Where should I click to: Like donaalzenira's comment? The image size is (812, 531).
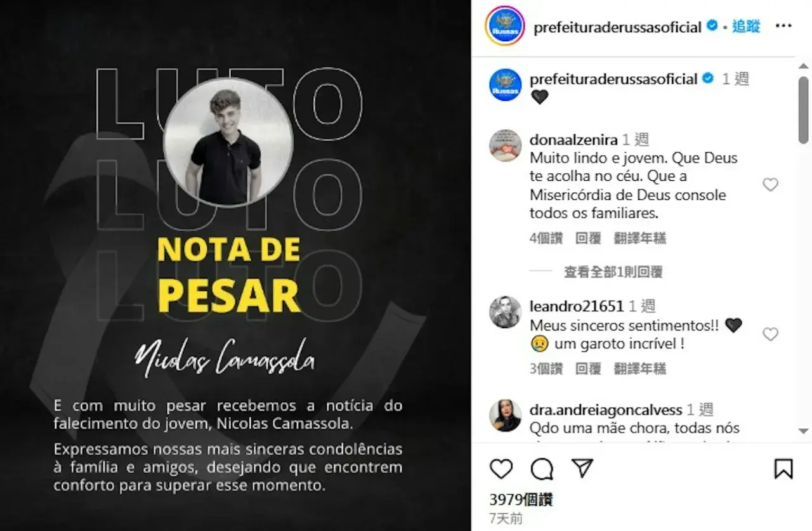tap(770, 185)
